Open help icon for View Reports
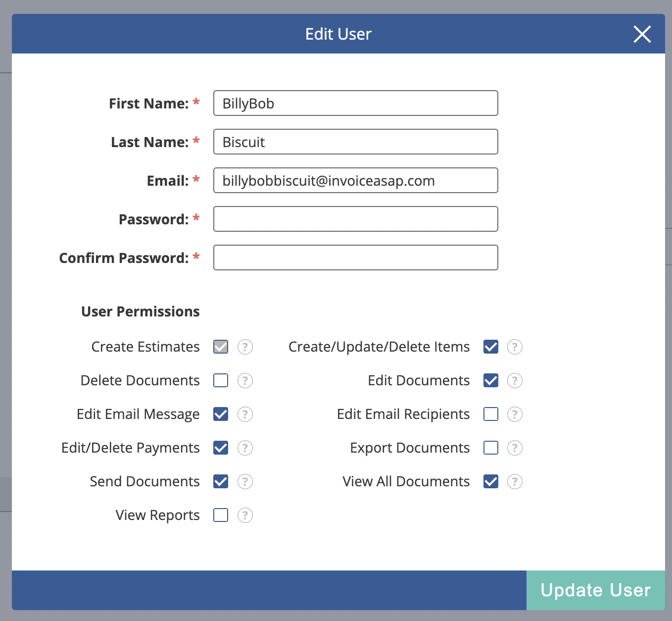 tap(245, 515)
